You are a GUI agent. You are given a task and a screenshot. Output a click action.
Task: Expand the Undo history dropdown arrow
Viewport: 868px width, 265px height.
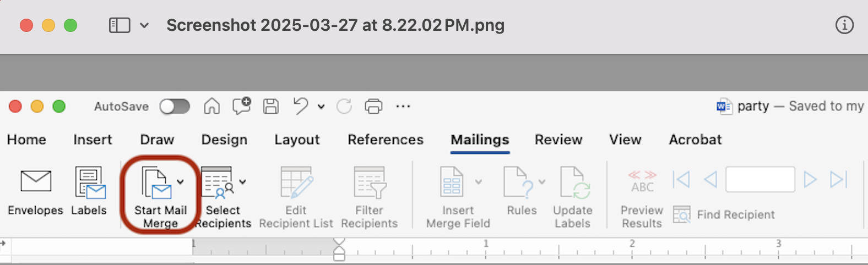(x=321, y=107)
